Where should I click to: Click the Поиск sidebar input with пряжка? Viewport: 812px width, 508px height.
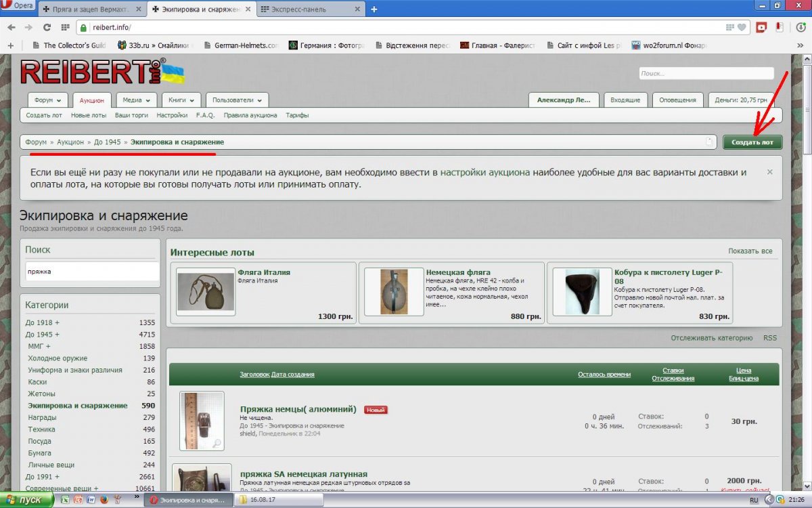(90, 272)
